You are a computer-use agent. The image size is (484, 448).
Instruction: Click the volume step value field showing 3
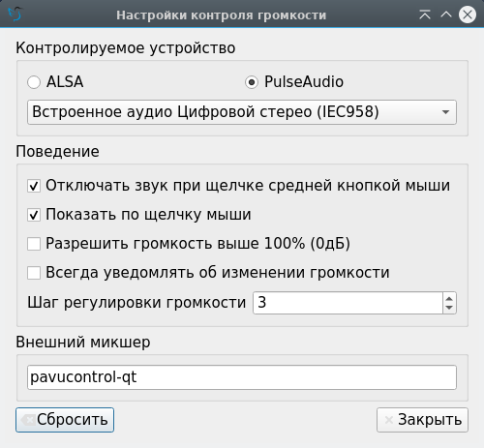tap(348, 303)
